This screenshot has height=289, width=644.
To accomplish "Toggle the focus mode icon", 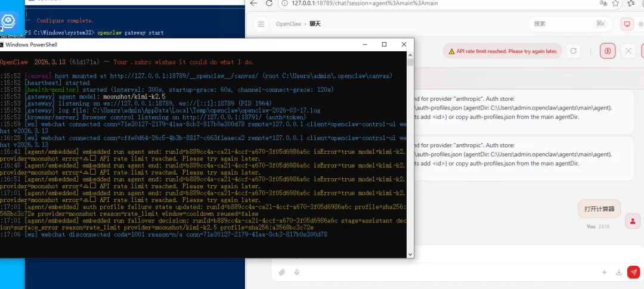I will [x=628, y=51].
